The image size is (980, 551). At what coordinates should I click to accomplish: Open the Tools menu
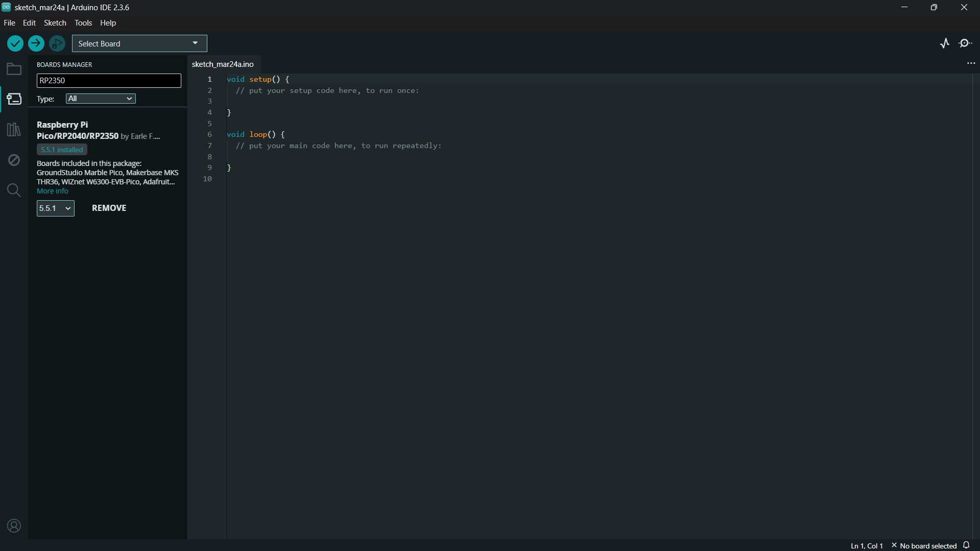click(83, 23)
